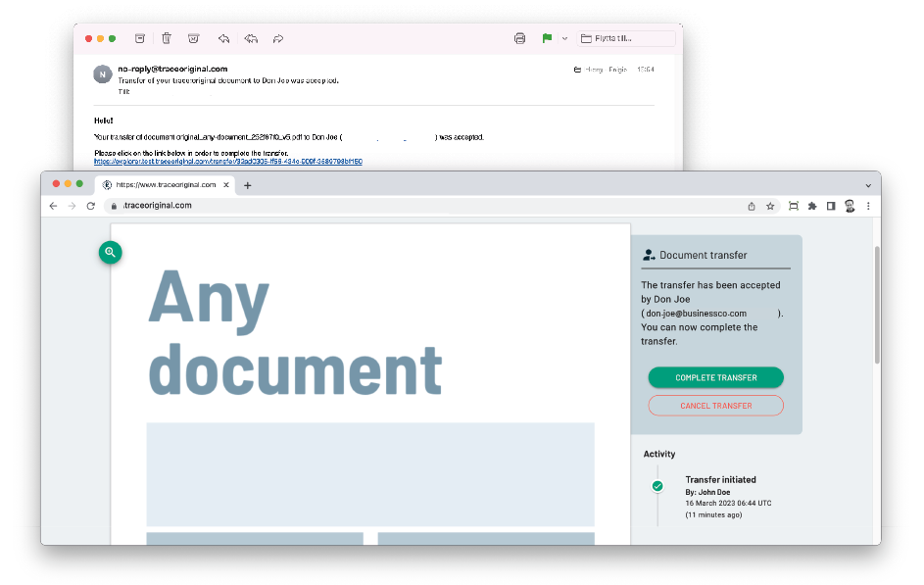This screenshot has height=585, width=924.
Task: Forward the email using the forward arrow
Action: (x=278, y=38)
